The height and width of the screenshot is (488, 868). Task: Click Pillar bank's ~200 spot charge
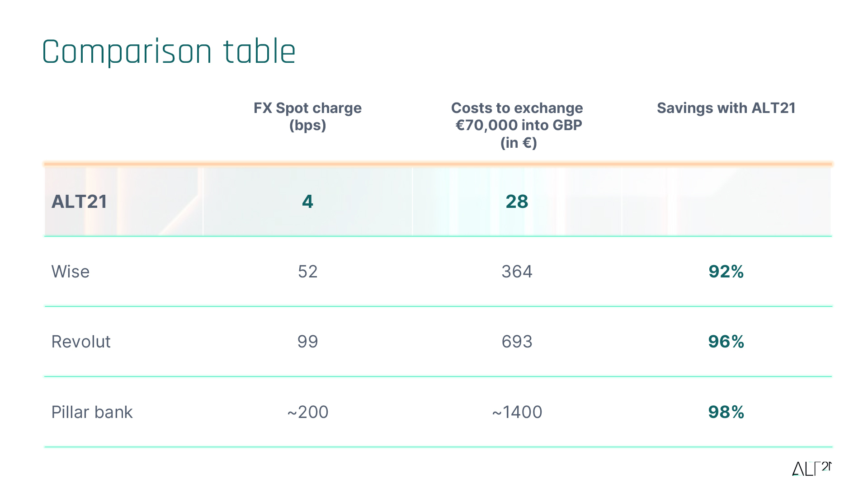pos(307,412)
